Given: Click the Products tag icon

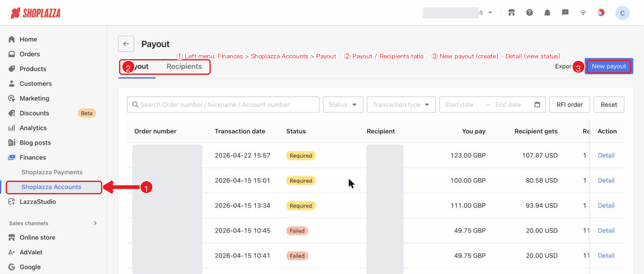Looking at the screenshot, I should click(11, 69).
